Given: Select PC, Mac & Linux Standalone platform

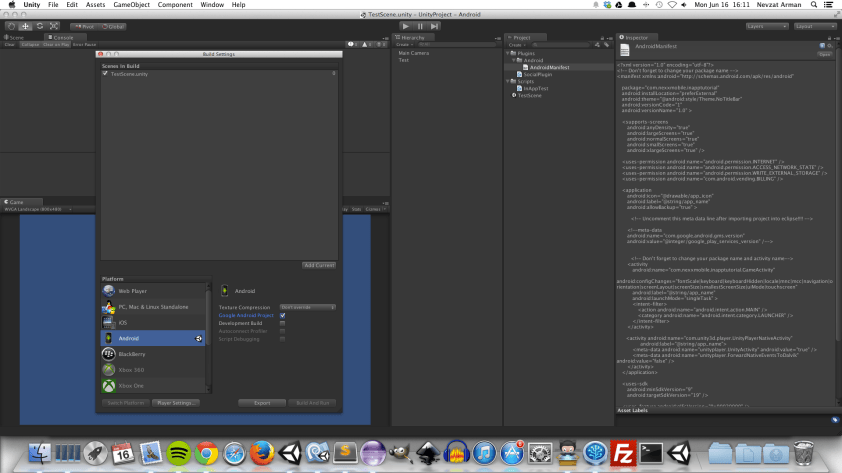Looking at the screenshot, I should pos(153,307).
